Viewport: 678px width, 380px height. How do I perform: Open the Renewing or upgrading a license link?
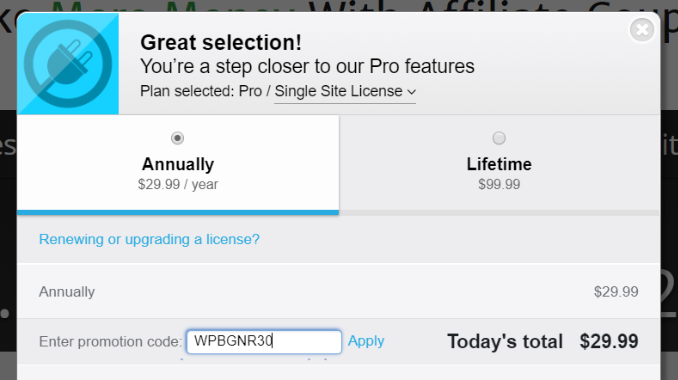pos(149,239)
